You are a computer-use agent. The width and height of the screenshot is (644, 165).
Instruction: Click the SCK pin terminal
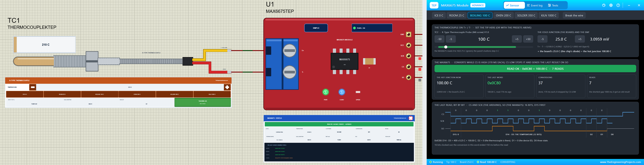click(409, 56)
